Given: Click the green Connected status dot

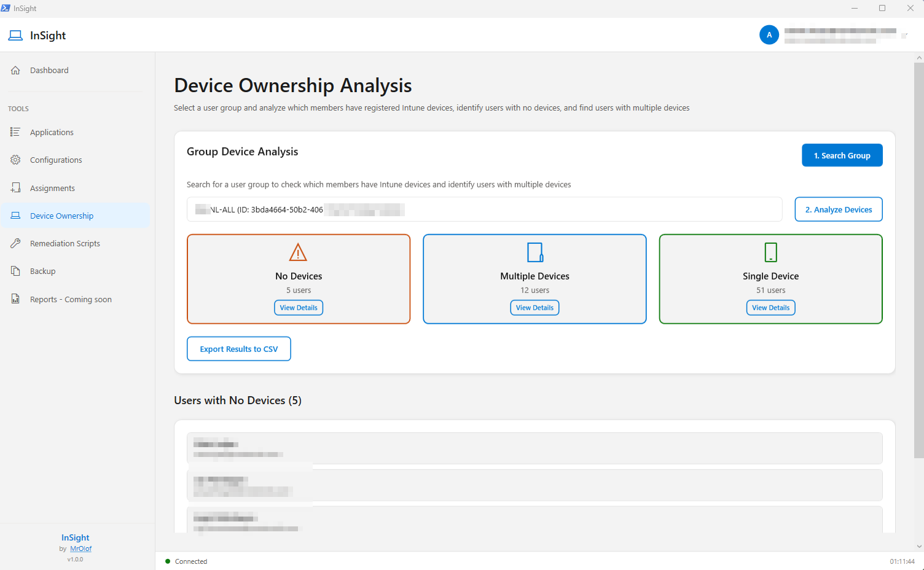Looking at the screenshot, I should coord(168,561).
